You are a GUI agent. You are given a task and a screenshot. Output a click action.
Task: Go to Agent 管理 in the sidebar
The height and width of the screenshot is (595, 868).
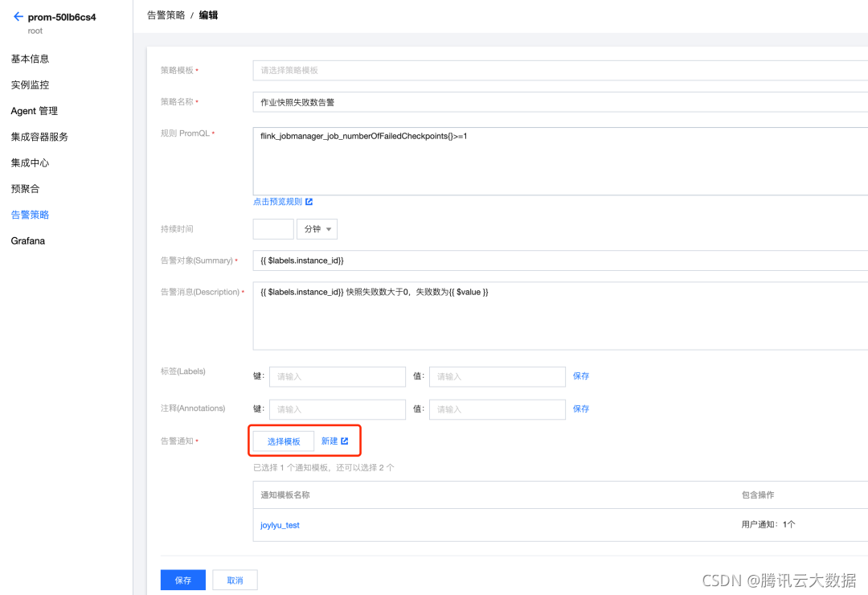pos(34,110)
